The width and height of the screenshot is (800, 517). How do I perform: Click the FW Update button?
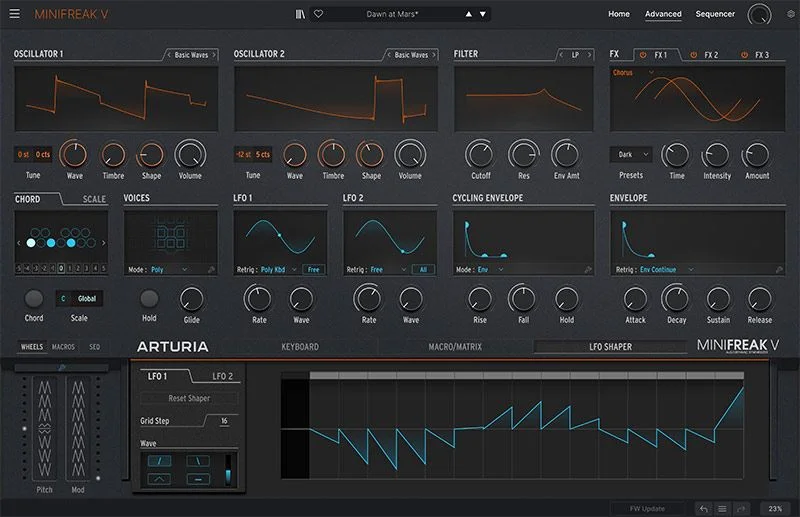(x=647, y=508)
